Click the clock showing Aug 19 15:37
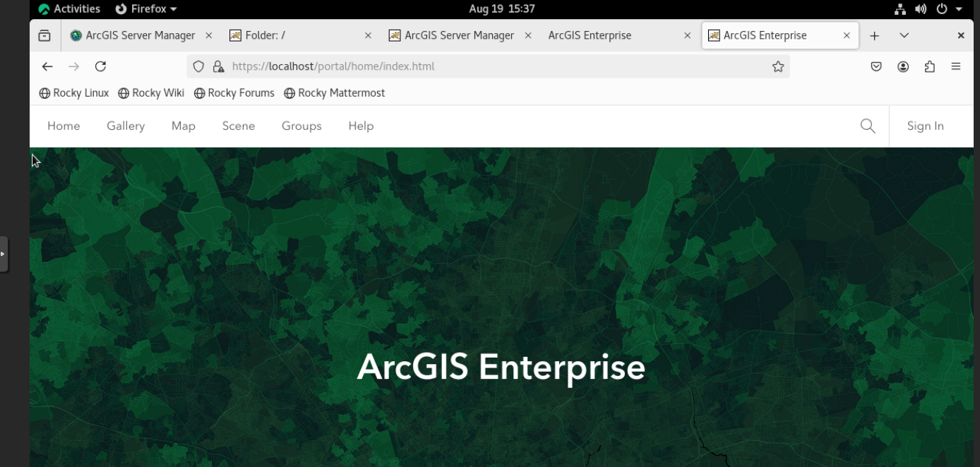The image size is (980, 467). coord(502,9)
